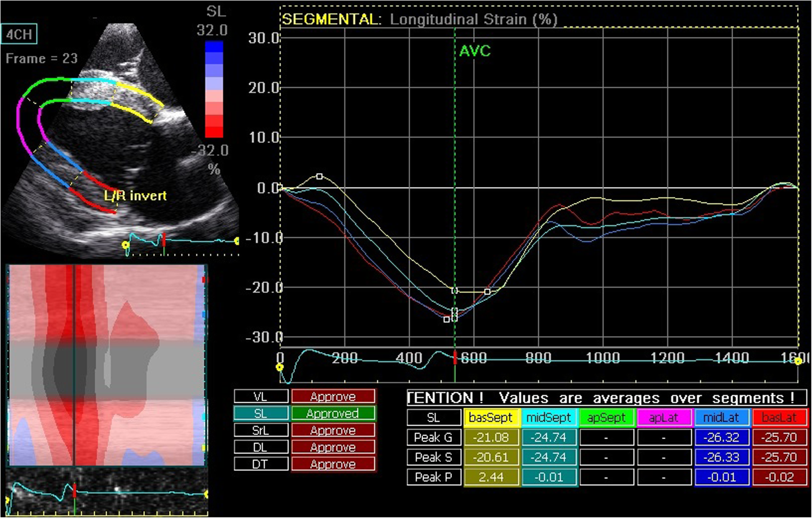This screenshot has width=812, height=518.
Task: Click the lowest peak marker on midLat curve
Action: 446,320
